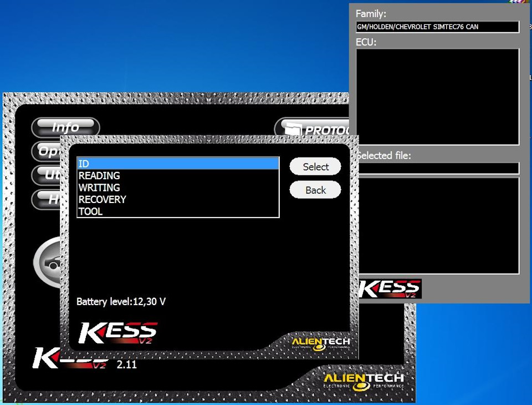Click the Battery level 12,30 V text

[x=121, y=301]
